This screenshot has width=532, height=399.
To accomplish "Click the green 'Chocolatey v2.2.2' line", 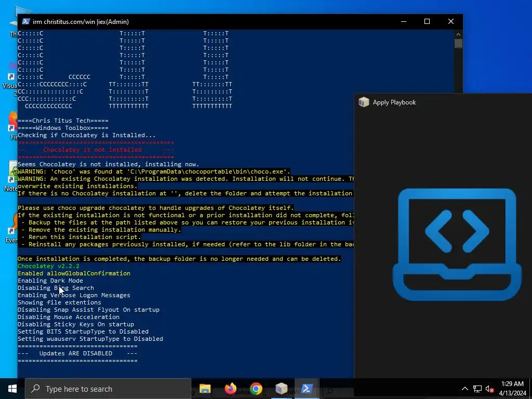I will click(48, 266).
